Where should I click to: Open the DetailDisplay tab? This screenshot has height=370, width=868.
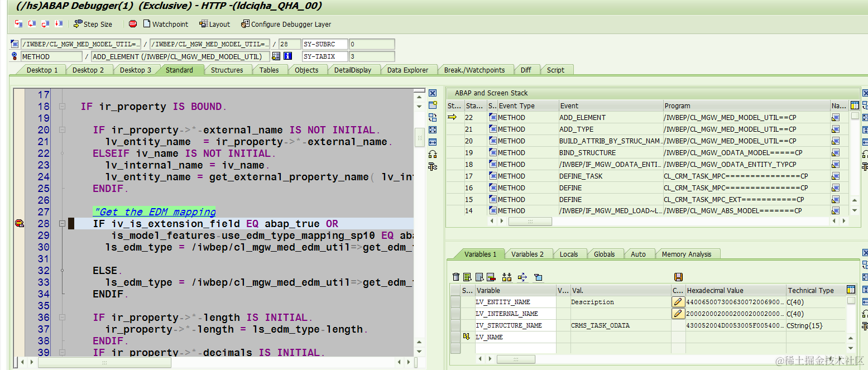point(353,70)
